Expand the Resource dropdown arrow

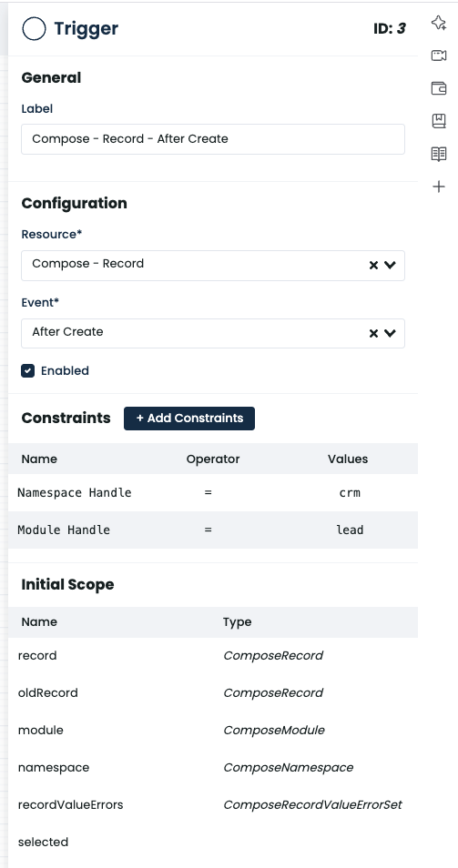tap(390, 265)
